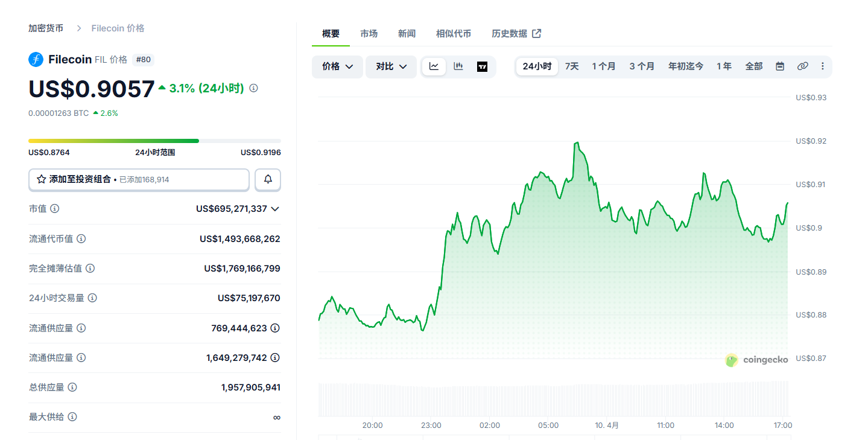Click info icon next to 1,649,279,742
868x440 pixels.
[x=275, y=357]
